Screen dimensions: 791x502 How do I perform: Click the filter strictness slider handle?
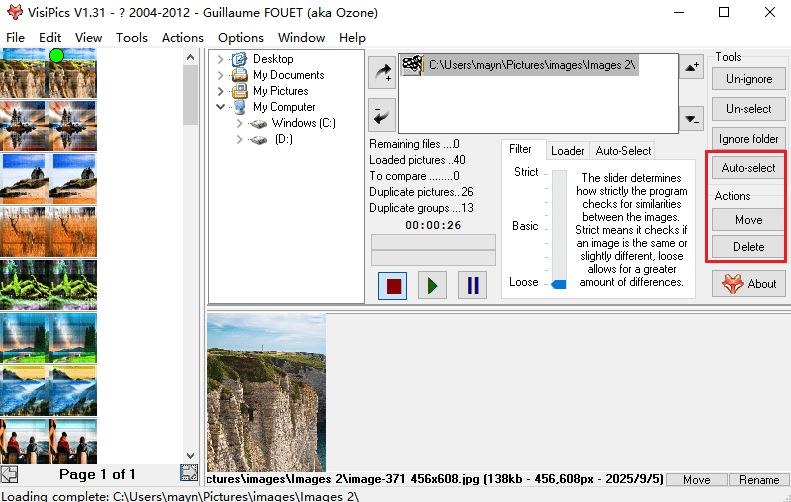point(558,285)
